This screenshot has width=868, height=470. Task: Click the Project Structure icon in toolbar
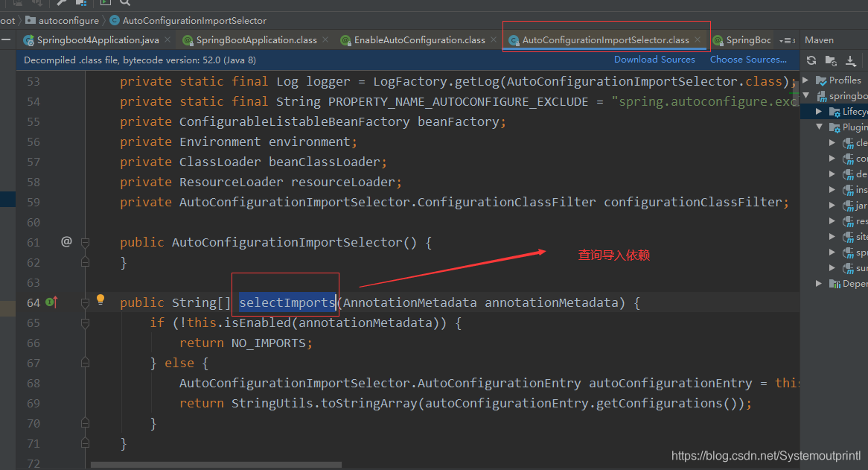[x=81, y=3]
